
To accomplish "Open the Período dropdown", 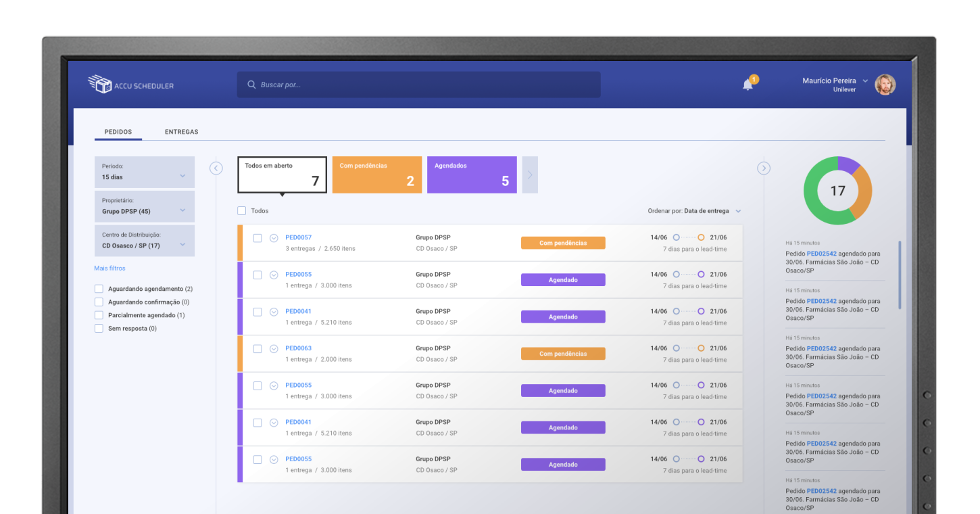I will click(145, 172).
